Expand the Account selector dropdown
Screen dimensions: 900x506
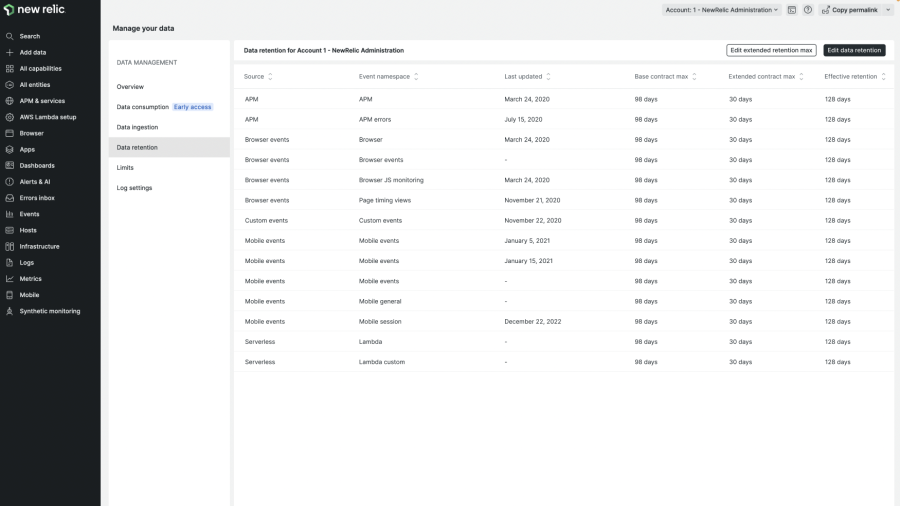[x=721, y=10]
